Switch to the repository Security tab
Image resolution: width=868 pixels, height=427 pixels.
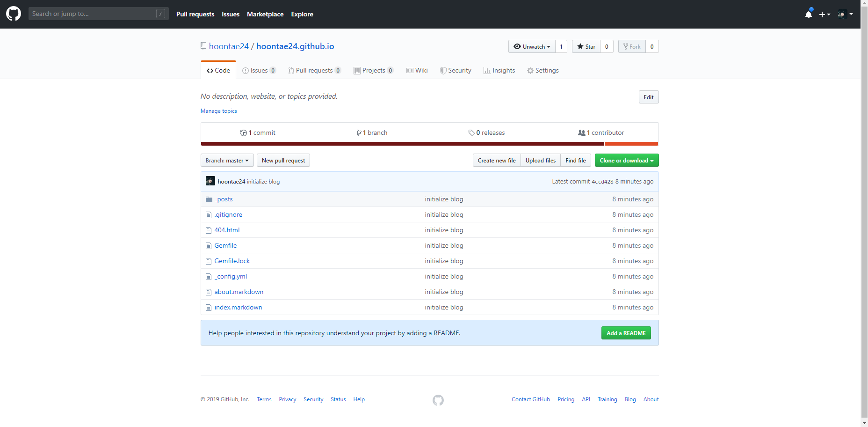(x=456, y=70)
